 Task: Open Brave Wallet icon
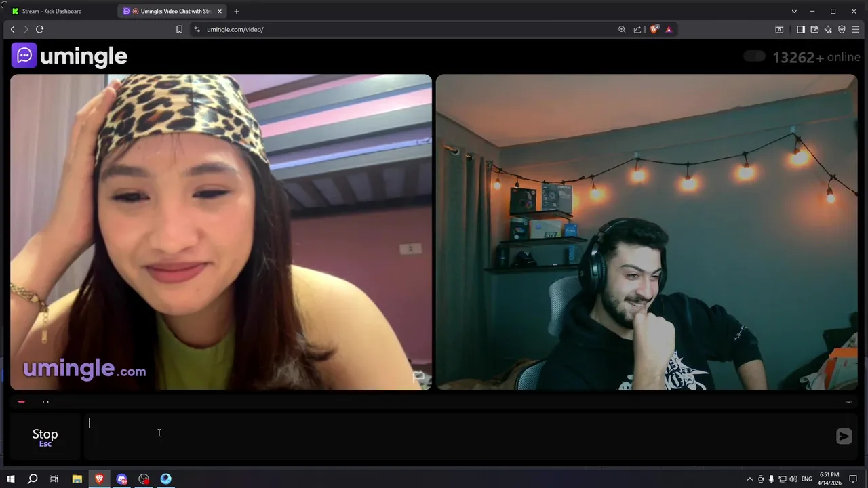814,29
